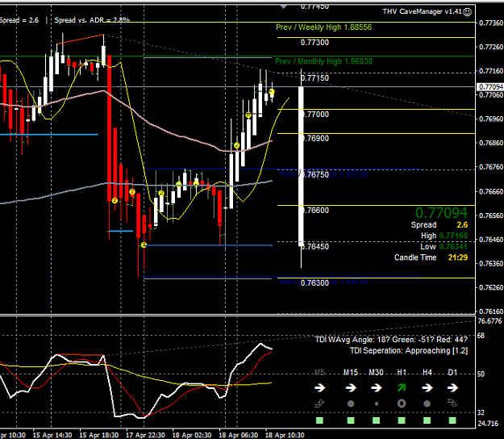
Task: Click the 68 level on TDI scale
Action: [481, 336]
